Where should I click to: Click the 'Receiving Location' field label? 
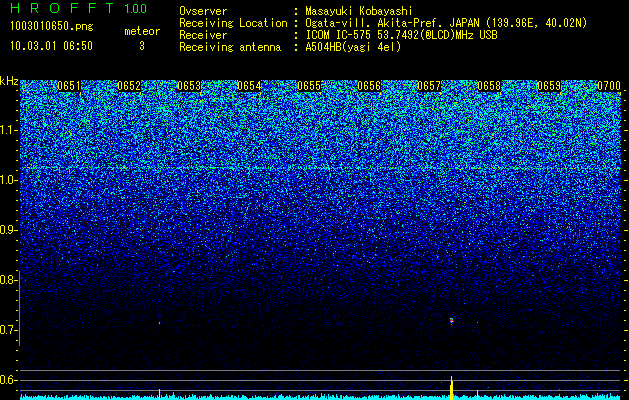(x=233, y=23)
